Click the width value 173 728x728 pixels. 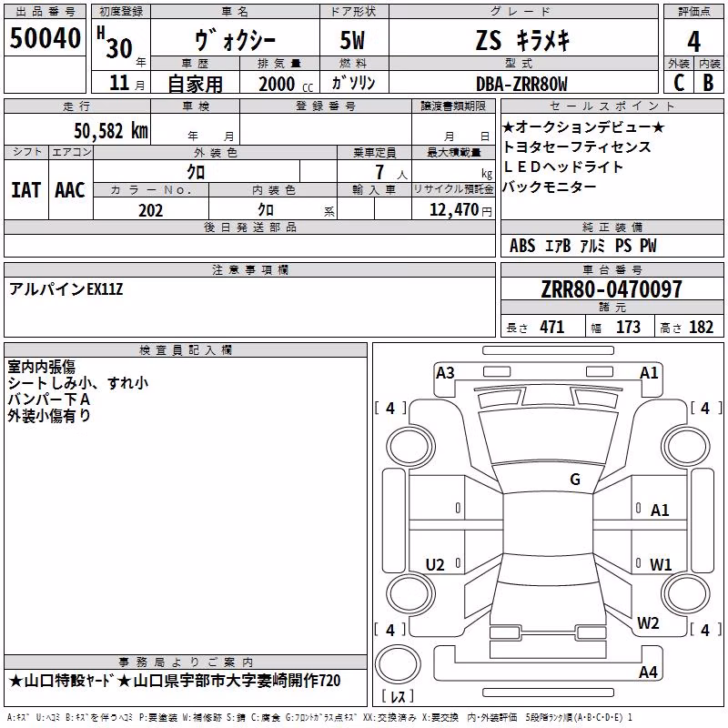click(628, 327)
